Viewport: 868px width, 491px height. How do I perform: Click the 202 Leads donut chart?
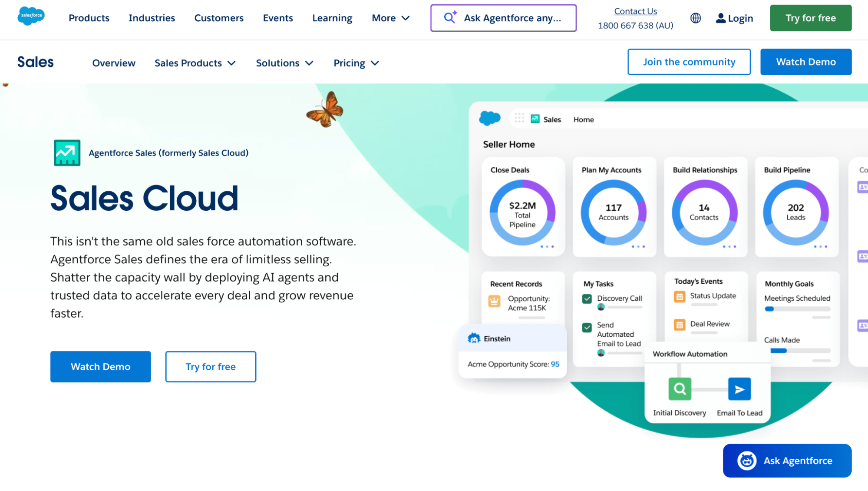795,212
